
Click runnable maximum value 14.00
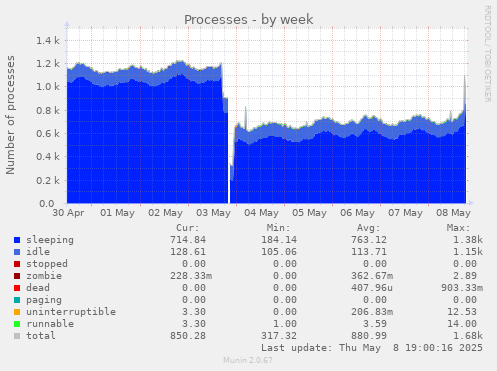tap(462, 324)
